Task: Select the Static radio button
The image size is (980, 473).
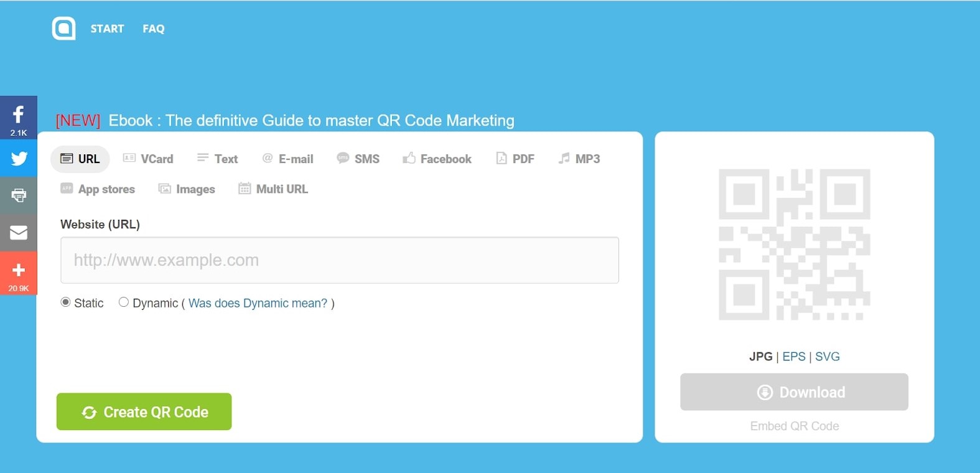Action: coord(65,302)
